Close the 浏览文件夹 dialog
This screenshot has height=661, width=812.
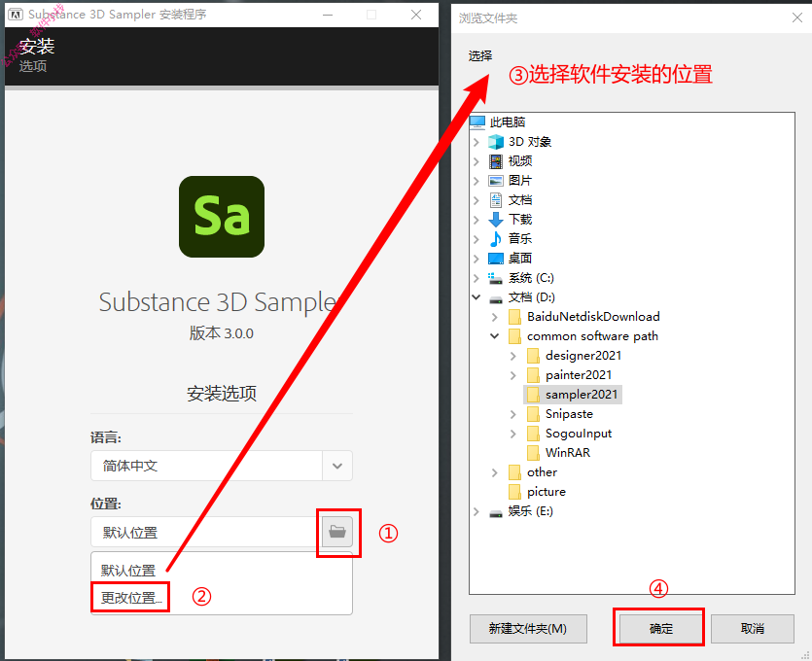[x=797, y=18]
